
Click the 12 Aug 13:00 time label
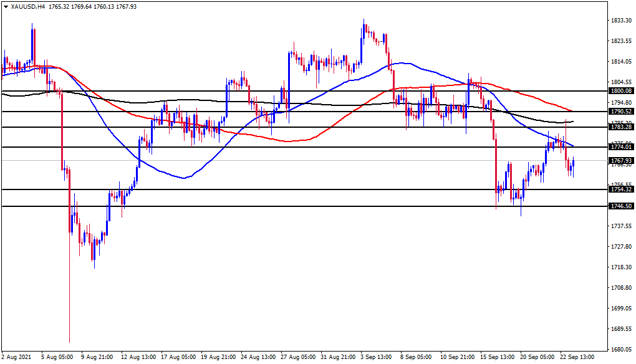click(x=138, y=357)
